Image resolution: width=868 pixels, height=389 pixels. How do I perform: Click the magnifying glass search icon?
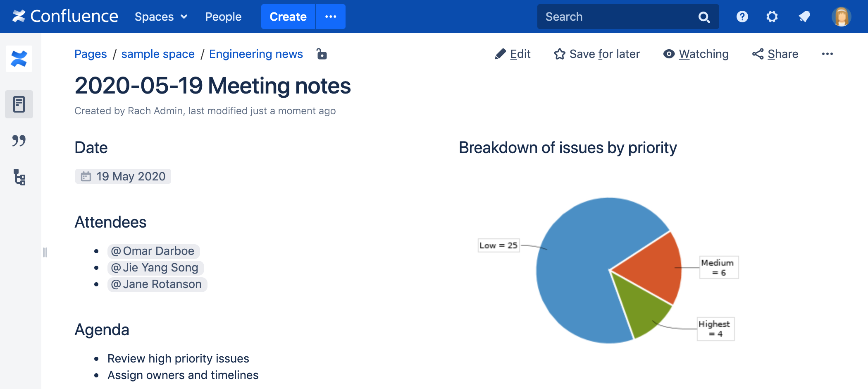704,17
